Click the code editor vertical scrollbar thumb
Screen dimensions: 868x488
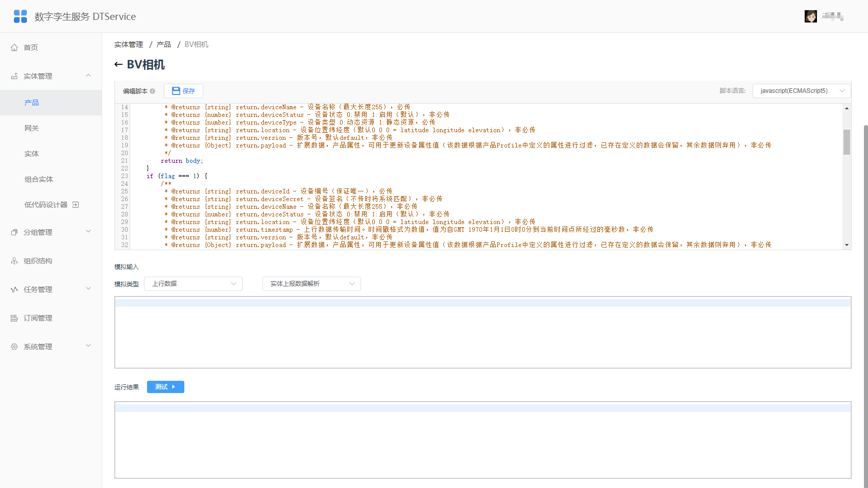tap(847, 142)
